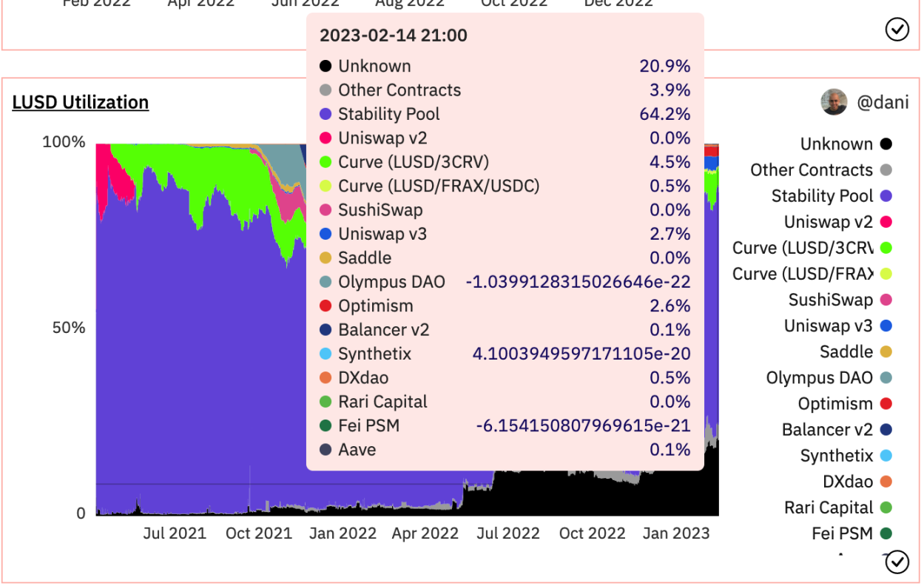The image size is (924, 586).
Task: Click the Fei PSM dot in the tooltip
Action: click(325, 426)
